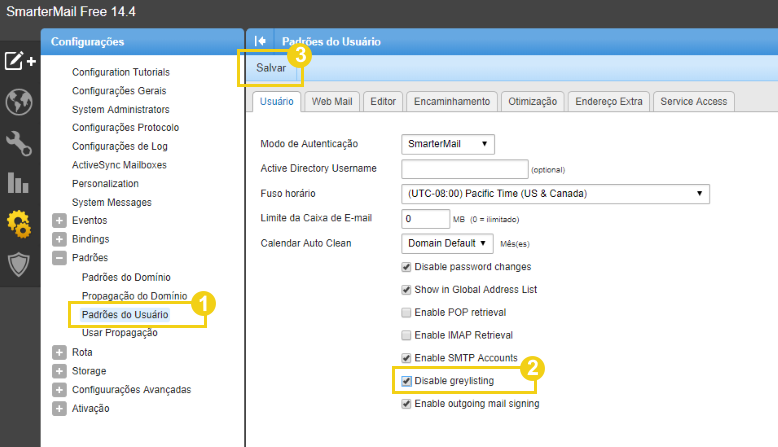778x447 pixels.
Task: Click the Active Directory Username field
Action: click(464, 169)
